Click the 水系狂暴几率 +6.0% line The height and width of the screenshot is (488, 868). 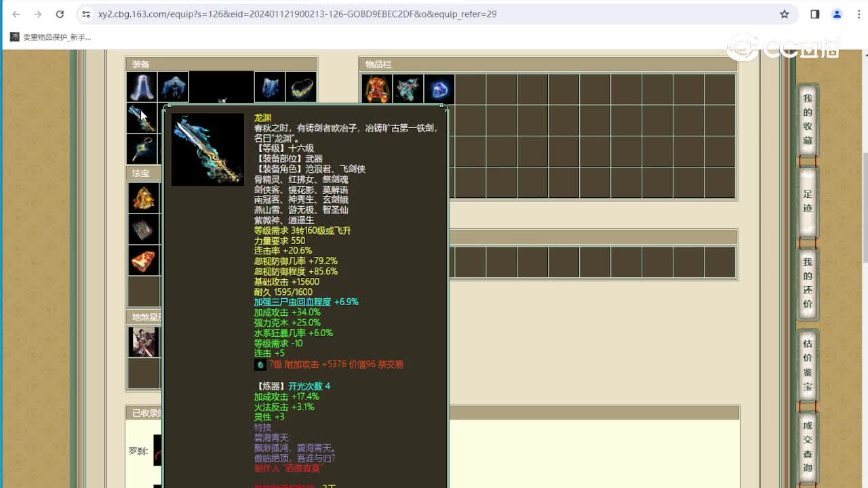click(x=294, y=333)
